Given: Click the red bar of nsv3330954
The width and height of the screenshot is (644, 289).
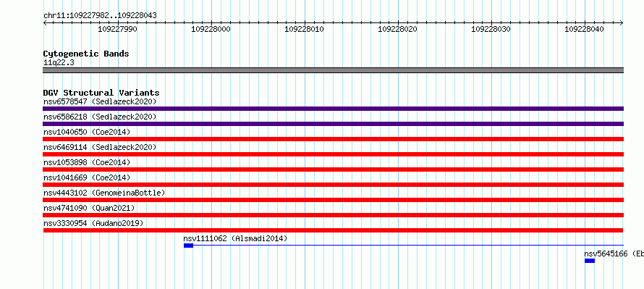Looking at the screenshot, I should pyautogui.click(x=333, y=230).
